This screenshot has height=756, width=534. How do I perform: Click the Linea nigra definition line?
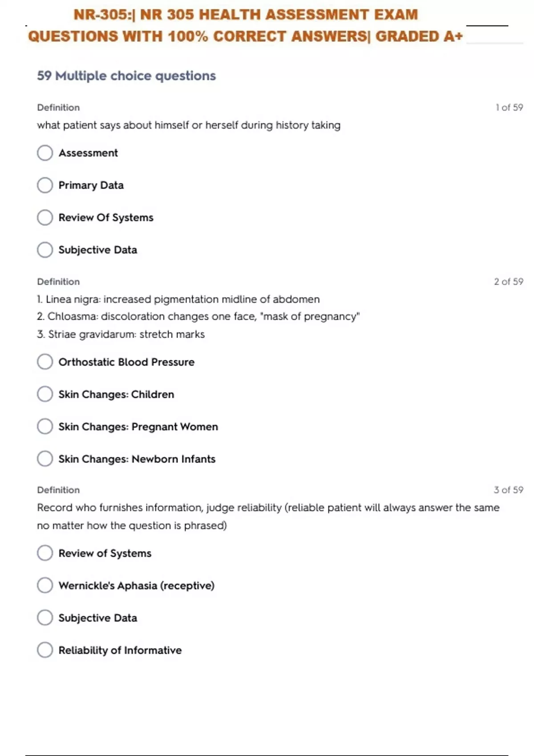point(178,299)
